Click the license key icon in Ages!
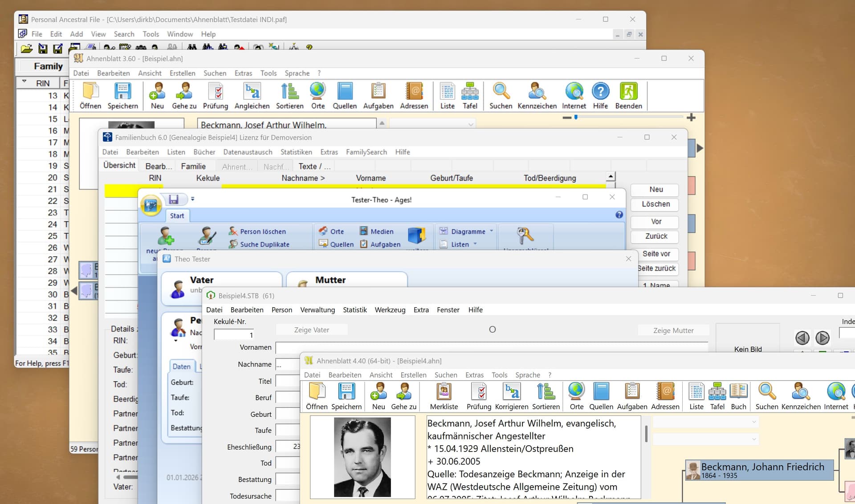The height and width of the screenshot is (504, 855). tap(525, 235)
